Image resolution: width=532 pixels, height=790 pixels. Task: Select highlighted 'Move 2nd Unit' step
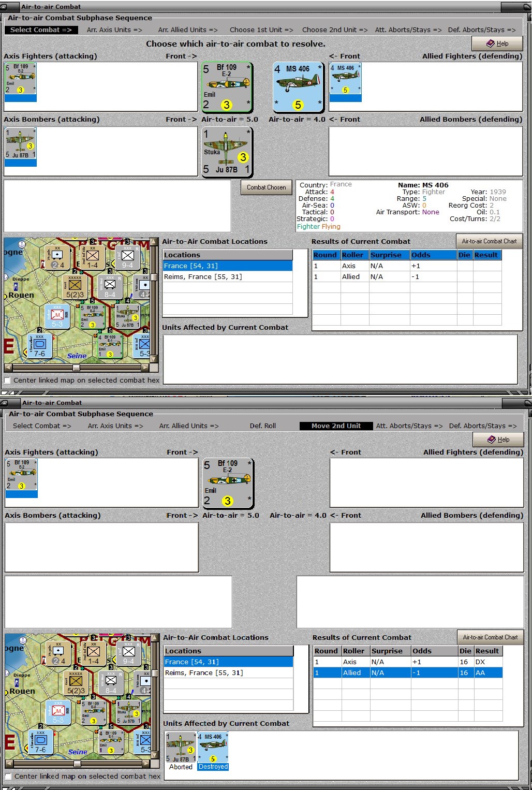[x=336, y=426]
